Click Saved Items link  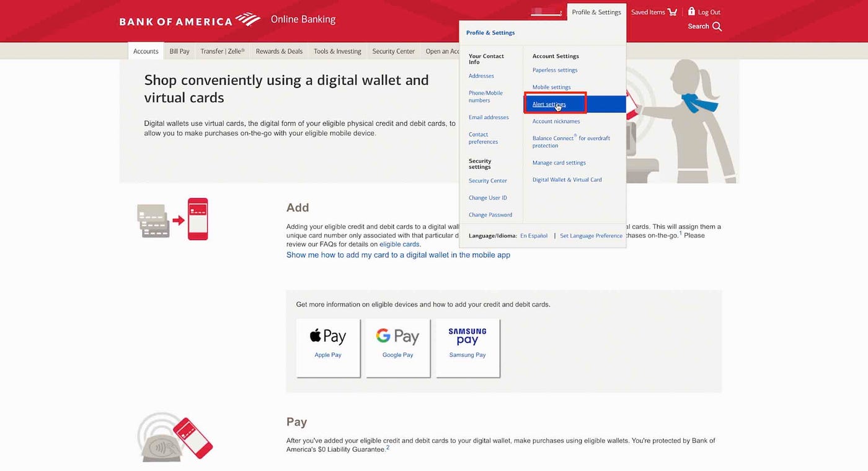pyautogui.click(x=648, y=12)
